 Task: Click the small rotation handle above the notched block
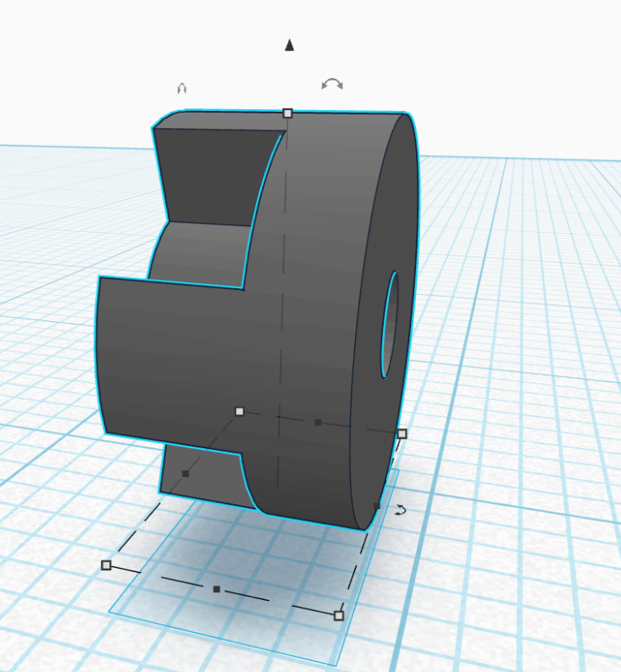(x=180, y=88)
